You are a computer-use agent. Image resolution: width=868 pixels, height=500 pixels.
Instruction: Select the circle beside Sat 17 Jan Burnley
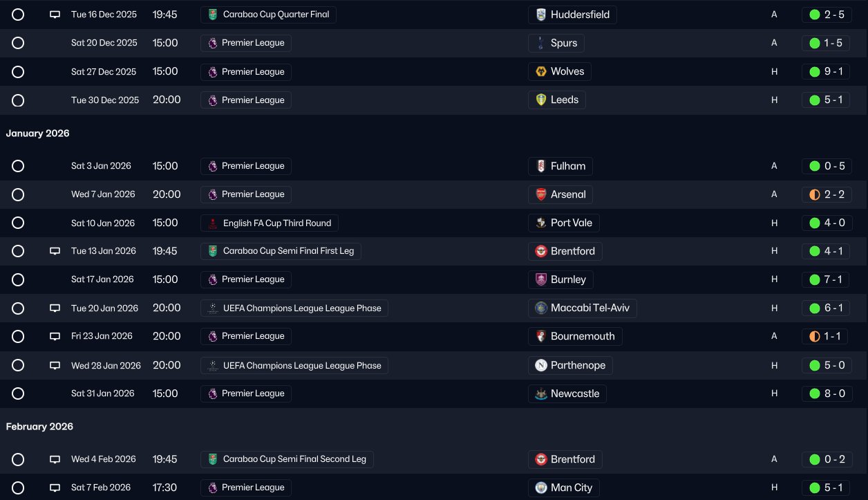point(18,279)
